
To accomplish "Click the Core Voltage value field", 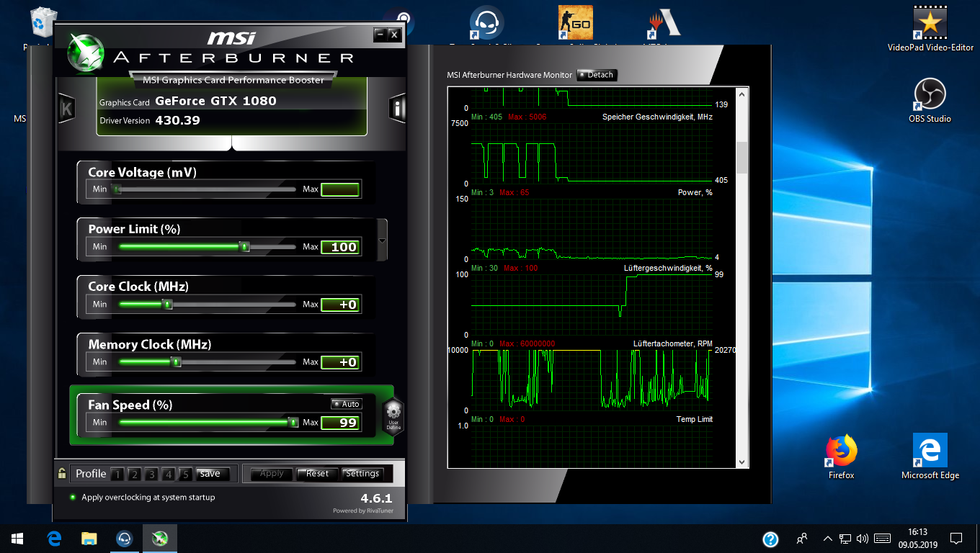I will 340,189.
